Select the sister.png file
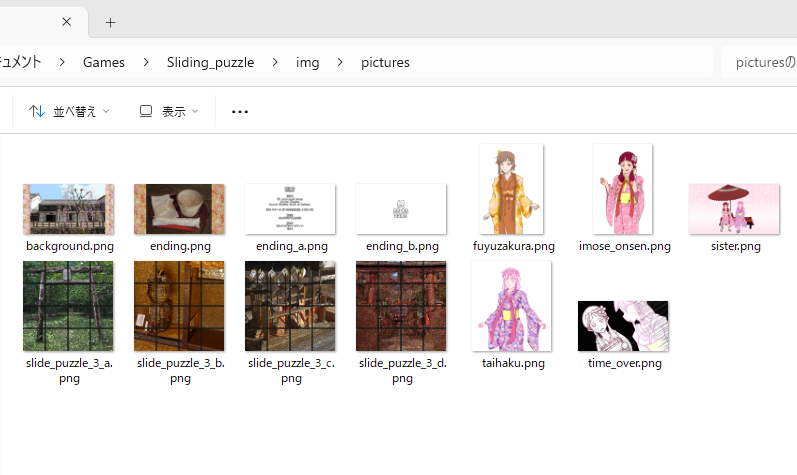797x475 pixels. [734, 209]
